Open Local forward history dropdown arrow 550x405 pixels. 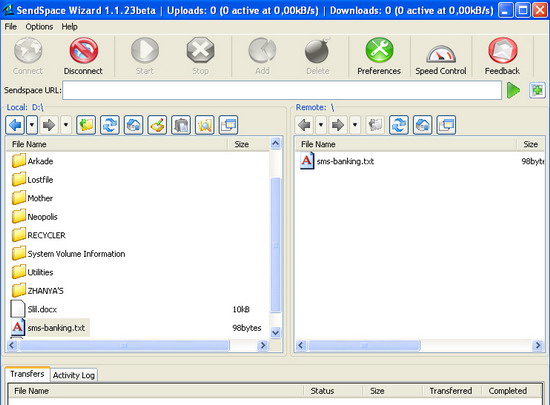coord(66,125)
